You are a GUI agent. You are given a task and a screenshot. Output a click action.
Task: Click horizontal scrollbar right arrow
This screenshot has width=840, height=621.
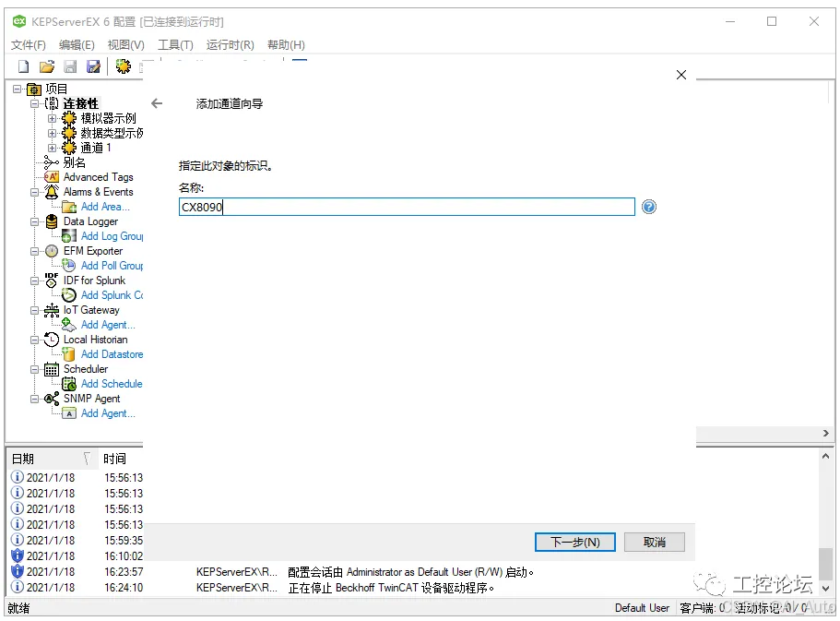click(825, 433)
